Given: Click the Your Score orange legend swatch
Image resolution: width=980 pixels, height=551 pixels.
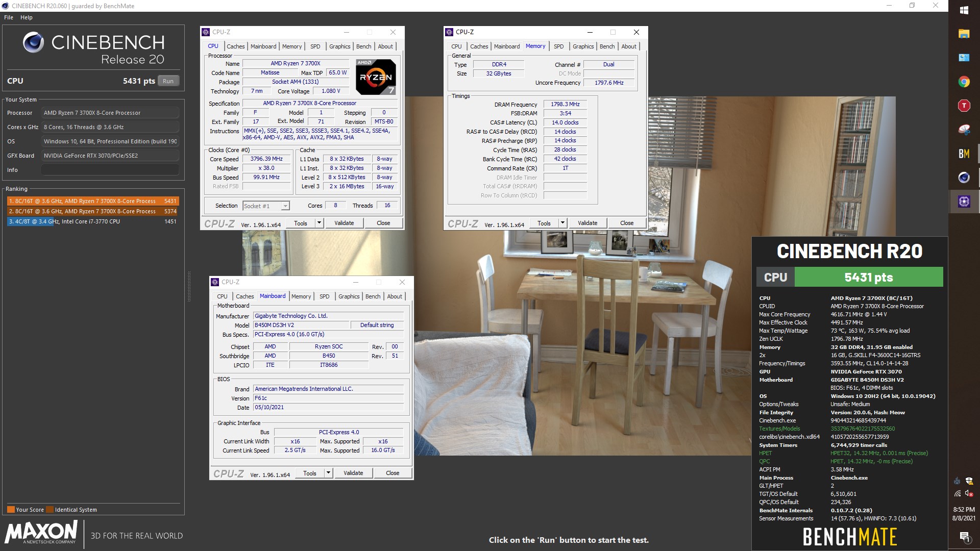Looking at the screenshot, I should pyautogui.click(x=11, y=509).
